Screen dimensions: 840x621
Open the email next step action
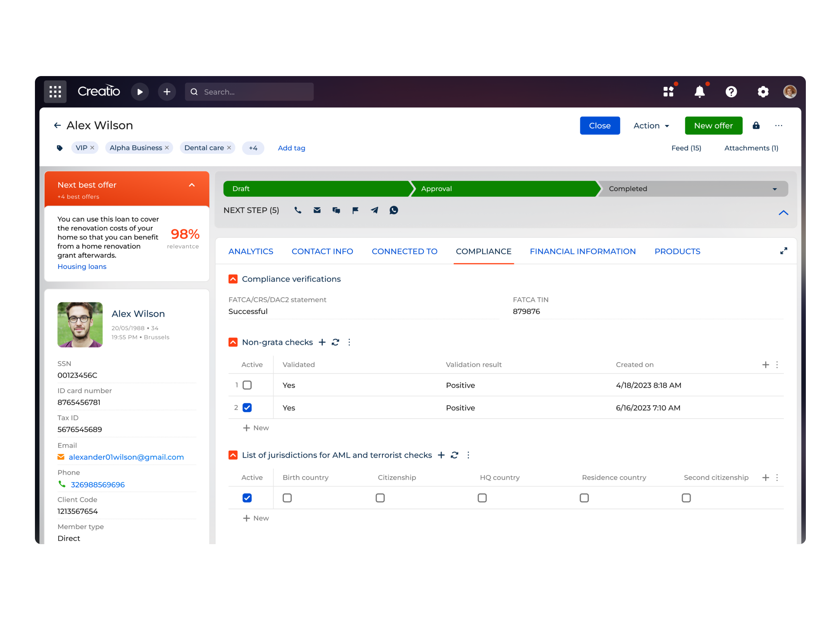317,210
